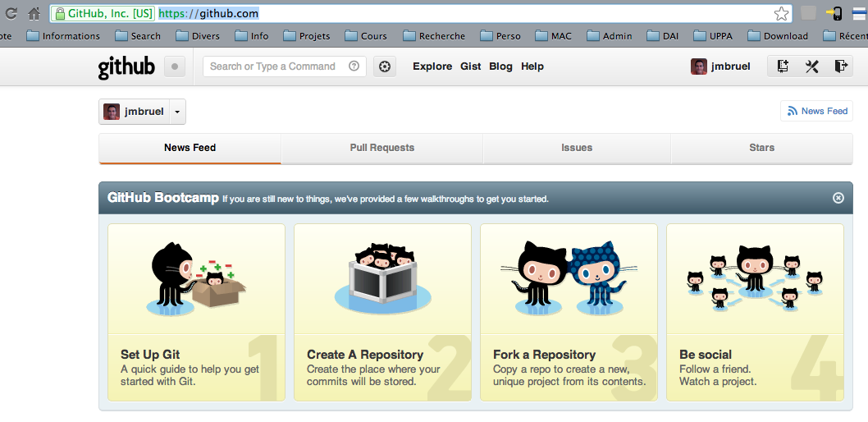The height and width of the screenshot is (422, 868).
Task: Open the jmbruel profile username link
Action: click(x=731, y=67)
